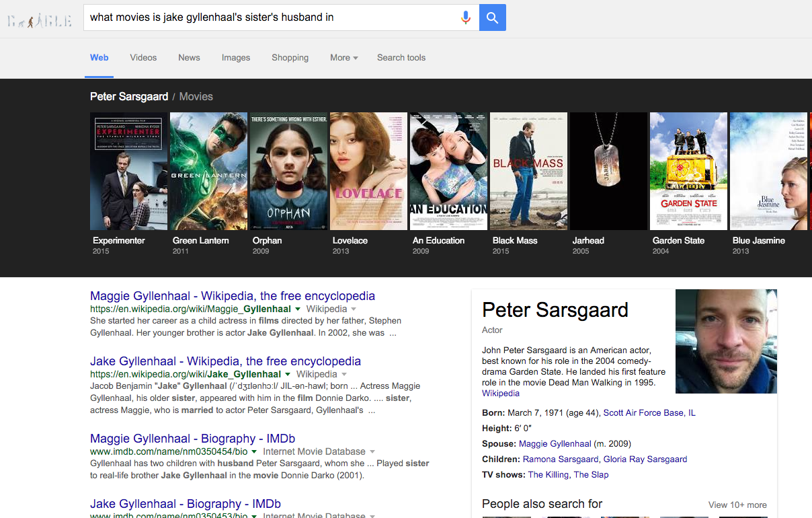Expand arrow next to nm0350454 IMDb URL
Viewport: 812px width, 518px height.
click(x=255, y=452)
